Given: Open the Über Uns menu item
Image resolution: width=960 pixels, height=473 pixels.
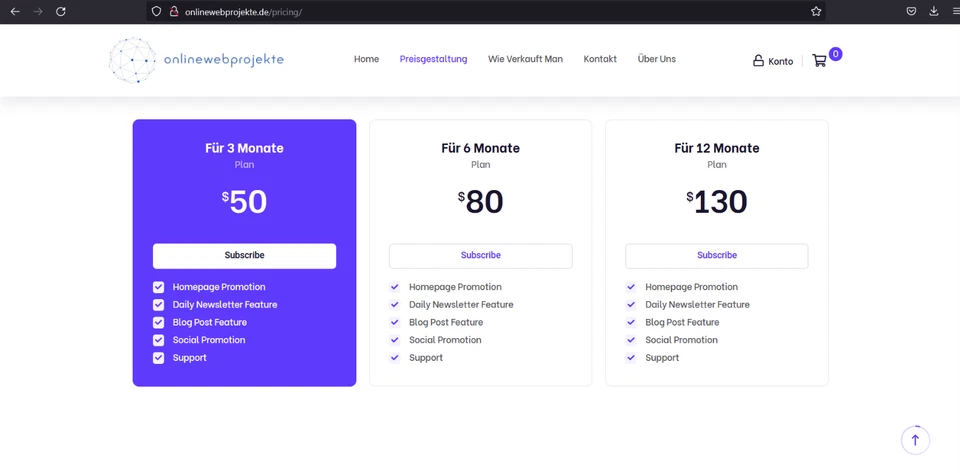Looking at the screenshot, I should click(x=656, y=59).
